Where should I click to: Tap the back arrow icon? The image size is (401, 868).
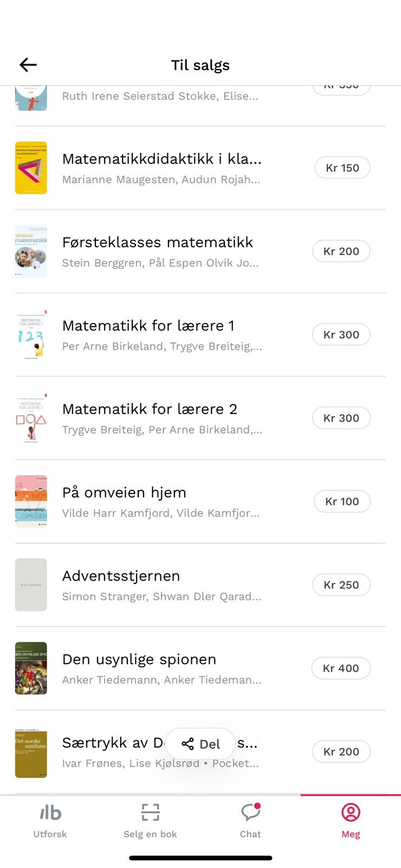(28, 65)
